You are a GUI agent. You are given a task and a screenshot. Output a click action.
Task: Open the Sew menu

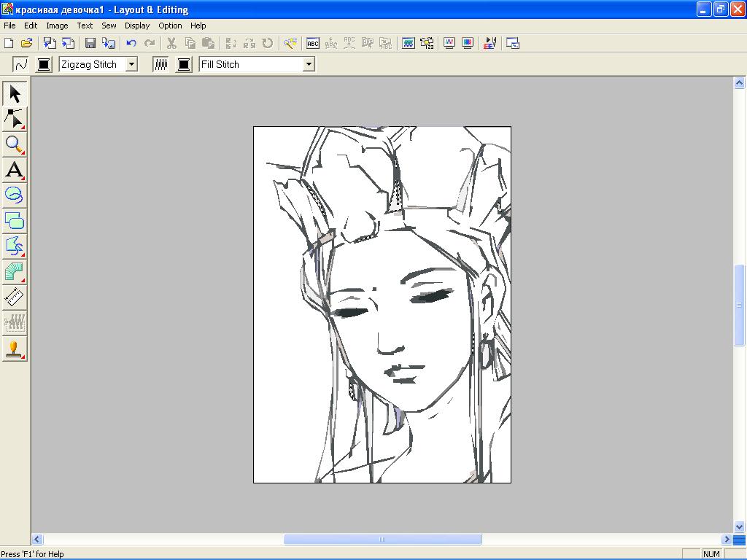(109, 26)
